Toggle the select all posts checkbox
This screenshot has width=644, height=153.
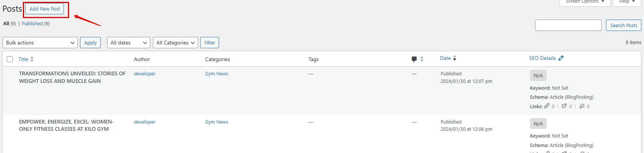tap(10, 59)
